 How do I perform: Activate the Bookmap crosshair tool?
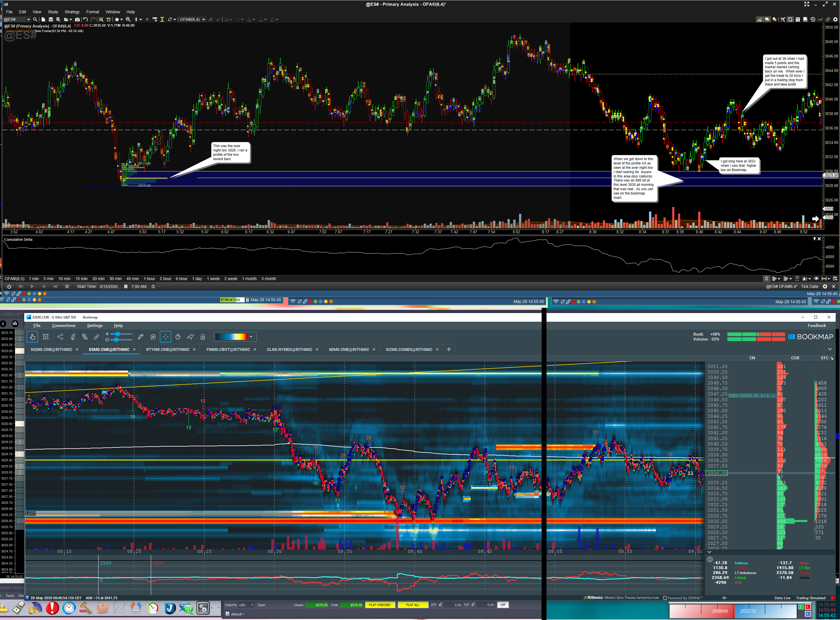click(166, 337)
